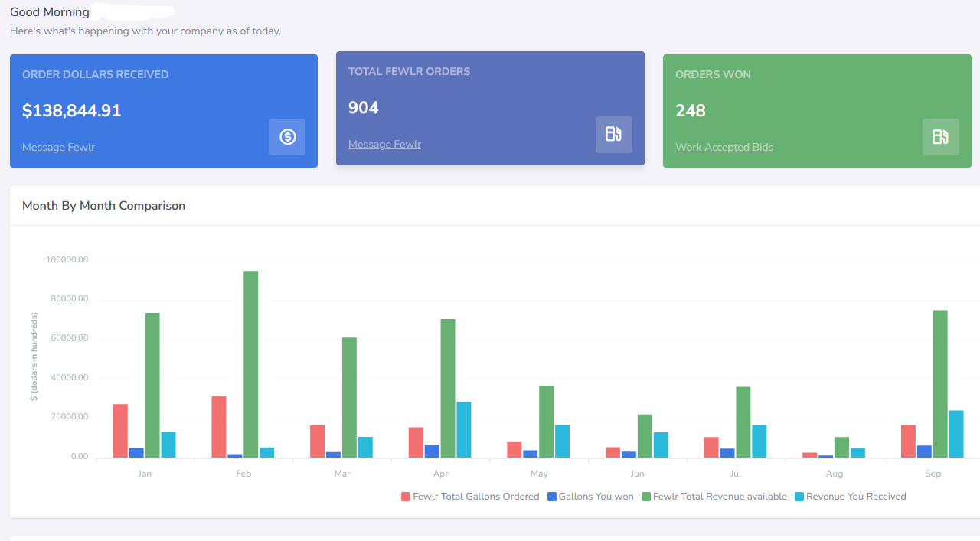
Task: Click the red Feb gallons ordered bar
Action: point(219,427)
